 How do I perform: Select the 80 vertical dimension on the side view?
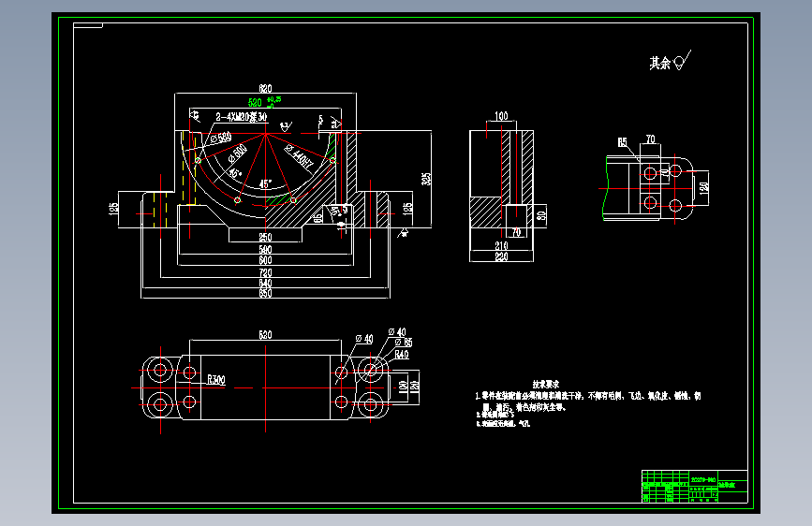tap(541, 215)
